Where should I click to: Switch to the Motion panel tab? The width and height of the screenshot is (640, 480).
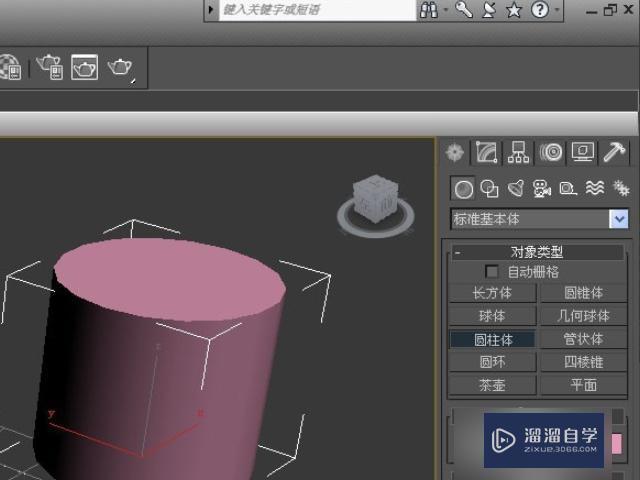click(x=551, y=153)
